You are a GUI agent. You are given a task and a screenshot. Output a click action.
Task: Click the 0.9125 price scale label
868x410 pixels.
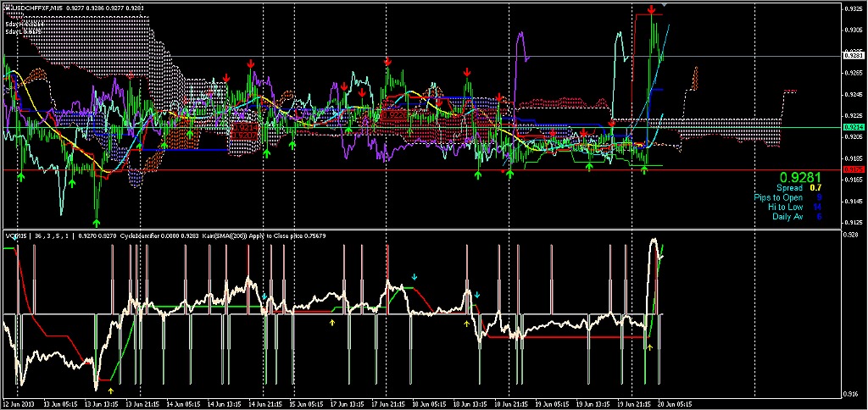852,223
